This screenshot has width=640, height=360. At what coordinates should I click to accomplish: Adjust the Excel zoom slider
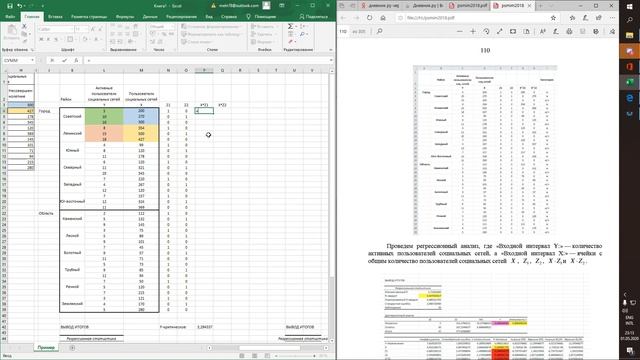pyautogui.click(x=295, y=356)
